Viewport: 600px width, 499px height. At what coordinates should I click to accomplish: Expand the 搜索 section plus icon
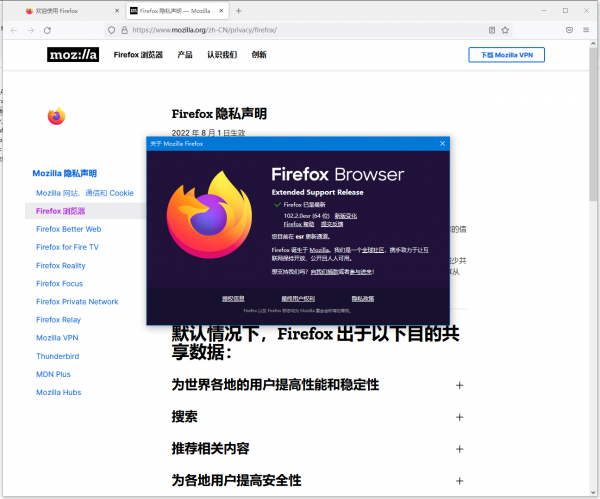pyautogui.click(x=460, y=417)
